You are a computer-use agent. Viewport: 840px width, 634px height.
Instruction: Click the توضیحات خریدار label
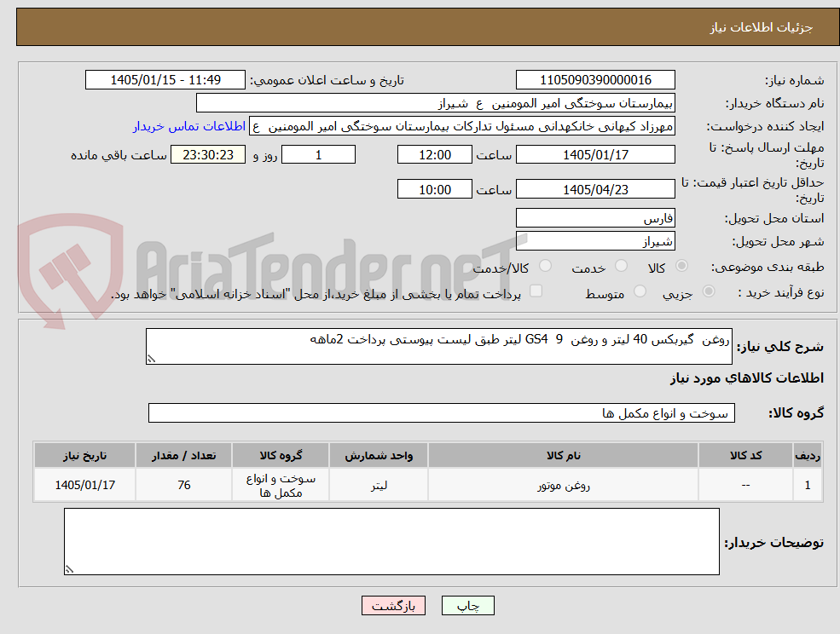coord(774,543)
